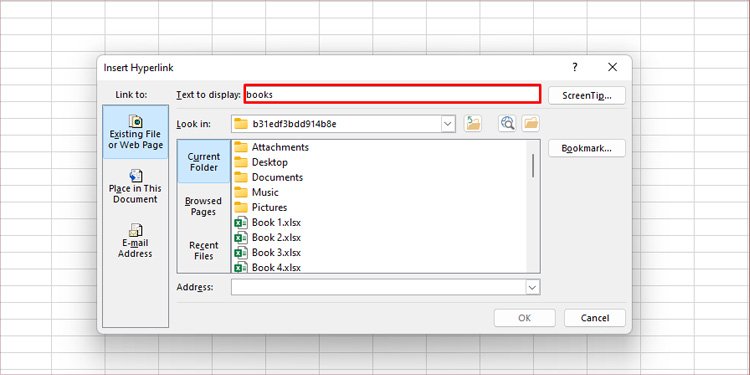Viewport: 750px width, 375px height.
Task: Select the Music folder
Action: tap(256, 192)
